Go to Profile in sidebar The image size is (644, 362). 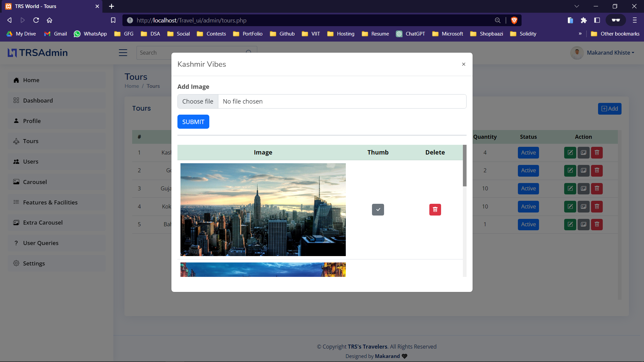click(x=57, y=121)
